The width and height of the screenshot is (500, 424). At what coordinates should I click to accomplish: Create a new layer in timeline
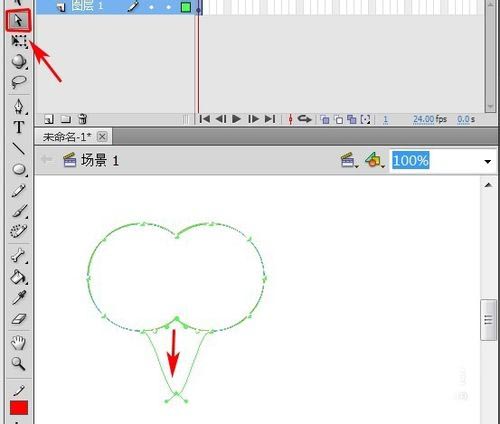click(x=49, y=119)
